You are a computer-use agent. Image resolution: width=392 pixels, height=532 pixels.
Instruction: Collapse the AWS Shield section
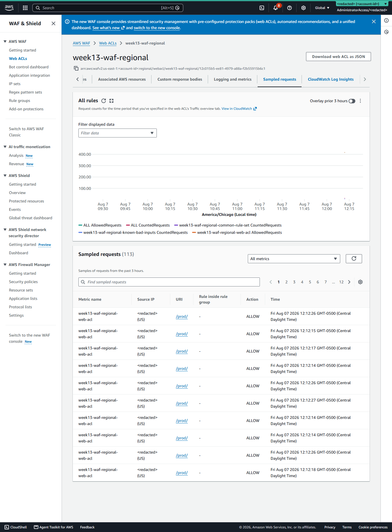pyautogui.click(x=5, y=176)
